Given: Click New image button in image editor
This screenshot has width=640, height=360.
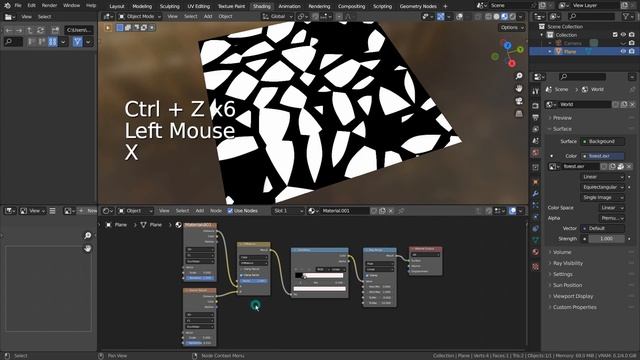Looking at the screenshot, I should click(88, 211).
